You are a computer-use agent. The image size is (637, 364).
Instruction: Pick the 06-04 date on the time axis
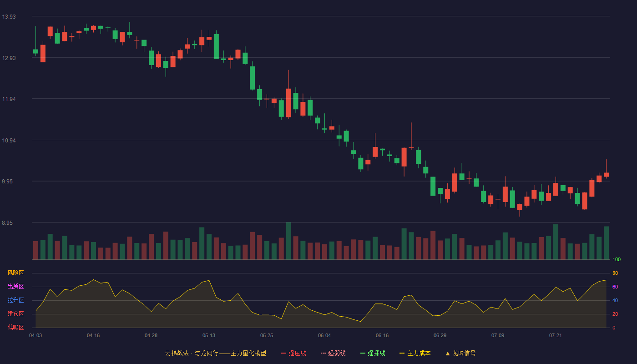[324, 335]
